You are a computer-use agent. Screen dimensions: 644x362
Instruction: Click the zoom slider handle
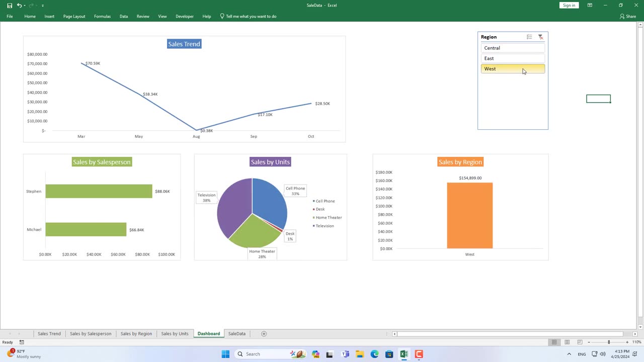tap(609, 342)
